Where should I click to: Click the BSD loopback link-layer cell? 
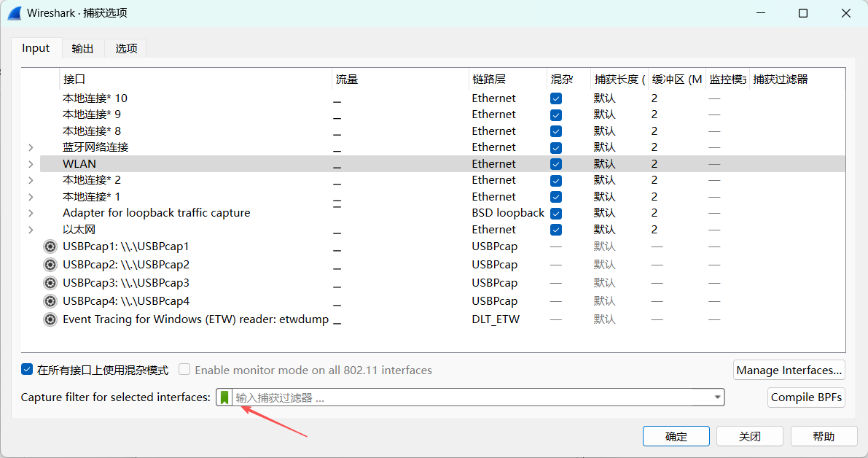pos(508,213)
